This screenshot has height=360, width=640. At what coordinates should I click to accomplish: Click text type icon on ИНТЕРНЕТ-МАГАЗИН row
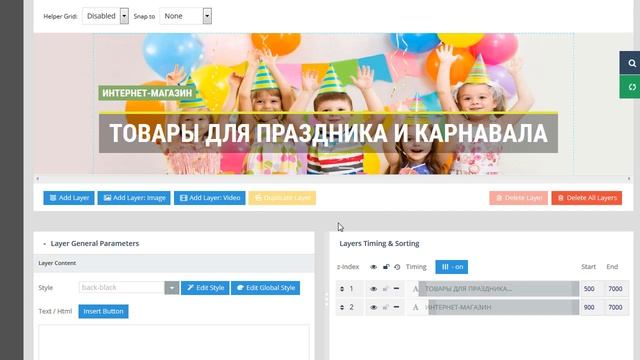(x=415, y=307)
